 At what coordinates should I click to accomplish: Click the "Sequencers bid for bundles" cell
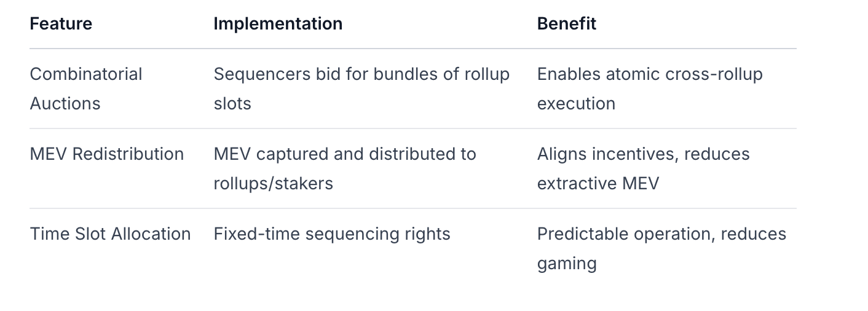pos(361,89)
